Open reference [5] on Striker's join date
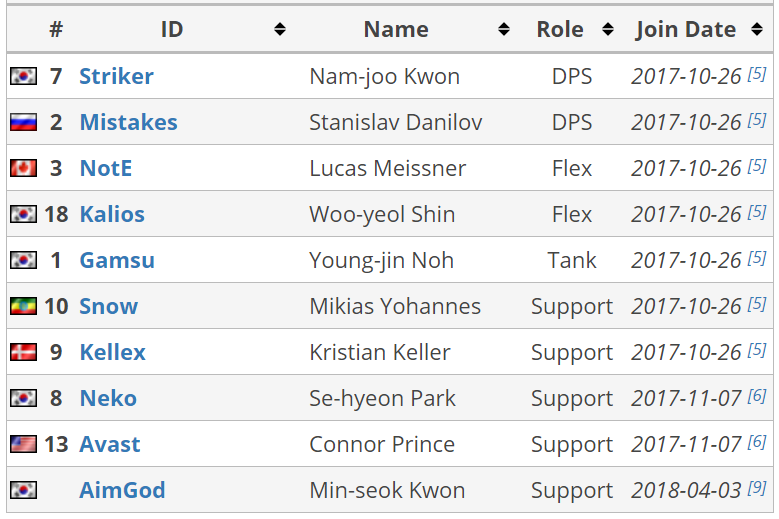779x519 pixels. click(757, 74)
